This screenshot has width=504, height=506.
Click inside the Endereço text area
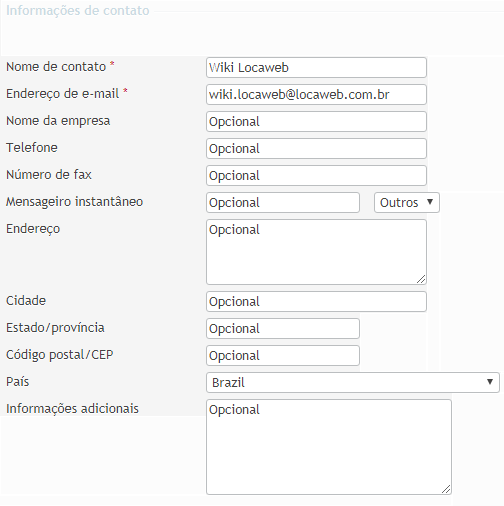[316, 252]
